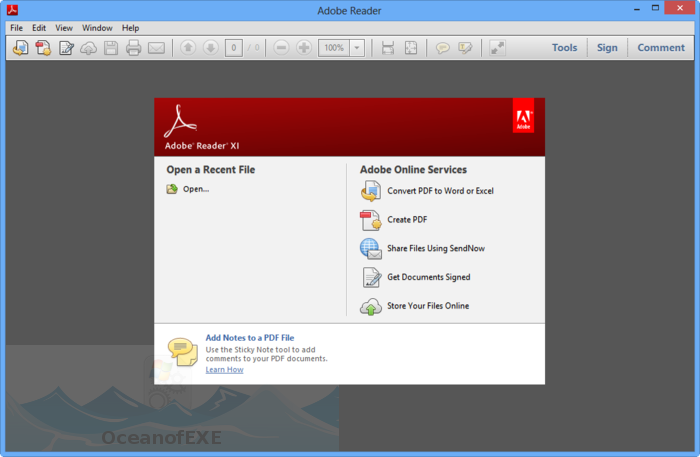Click the Open file toolbar icon
The image size is (700, 457).
[21, 48]
